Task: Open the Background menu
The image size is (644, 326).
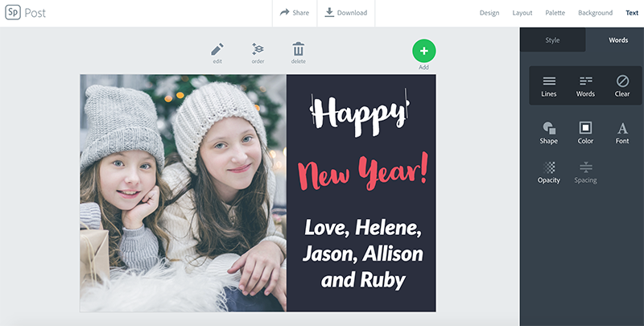Action: (x=595, y=13)
